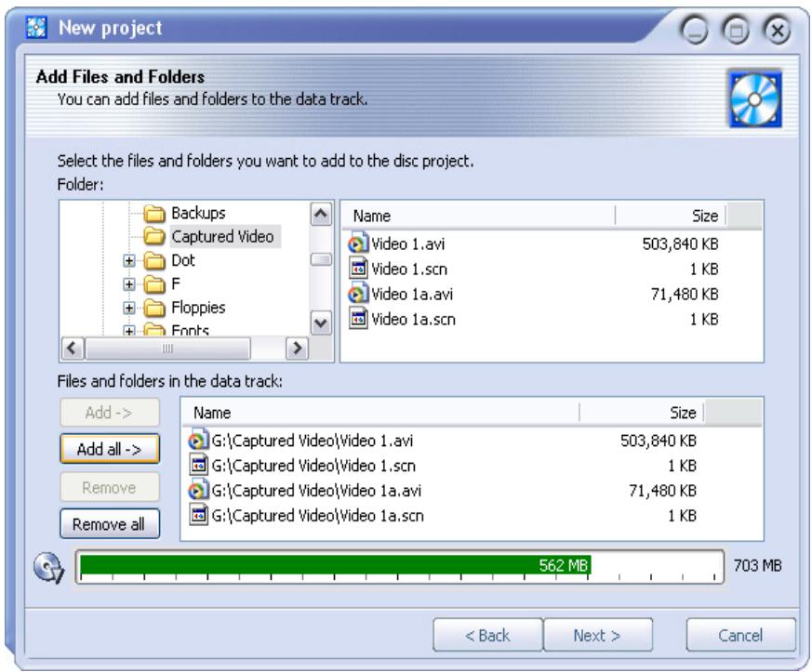Screen dimensions: 812x672
Task: Click the 703 MB disc capacity label
Action: (x=757, y=565)
